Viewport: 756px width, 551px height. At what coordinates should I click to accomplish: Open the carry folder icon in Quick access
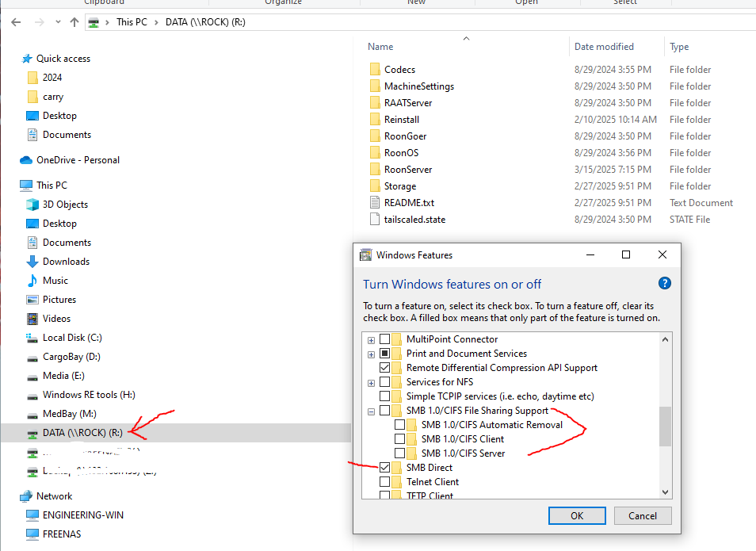[x=32, y=97]
